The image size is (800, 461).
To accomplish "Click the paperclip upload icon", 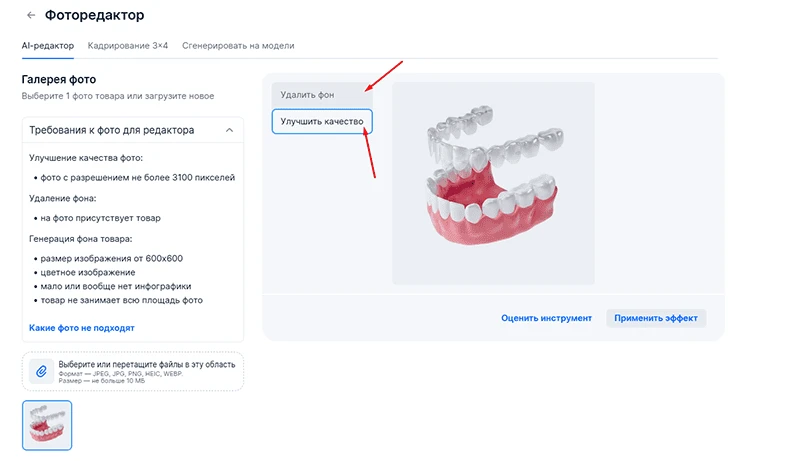I will [41, 371].
